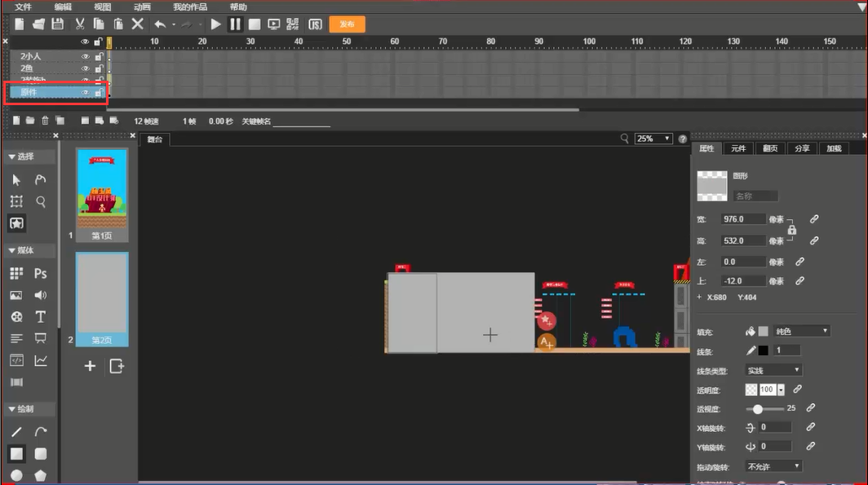Open the 我的作品 menu
The width and height of the screenshot is (868, 485).
(x=190, y=7)
